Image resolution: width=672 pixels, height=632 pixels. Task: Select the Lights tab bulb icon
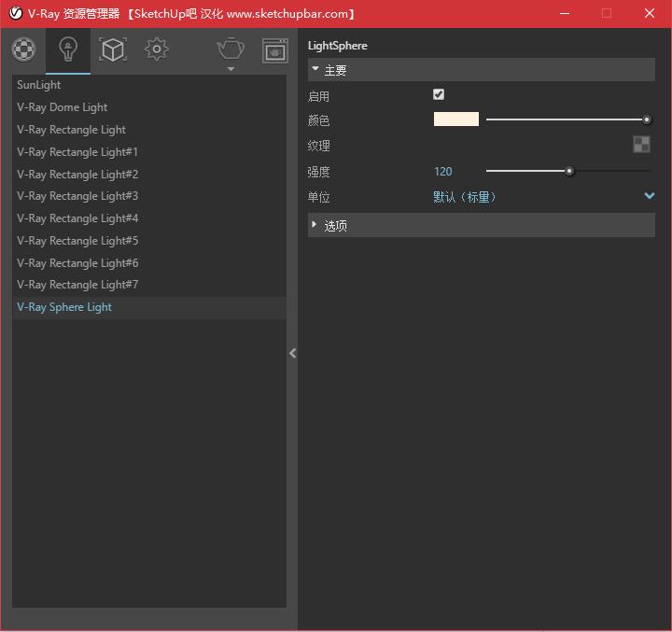68,49
